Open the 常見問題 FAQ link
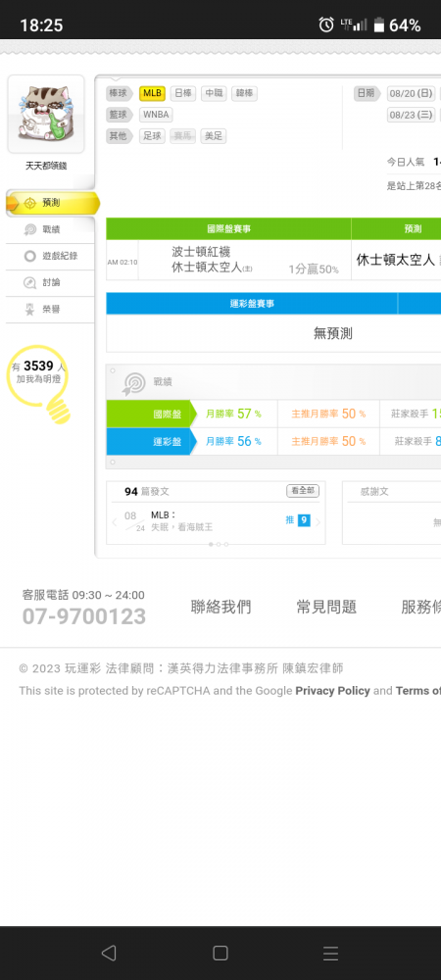The width and height of the screenshot is (441, 980). click(326, 607)
